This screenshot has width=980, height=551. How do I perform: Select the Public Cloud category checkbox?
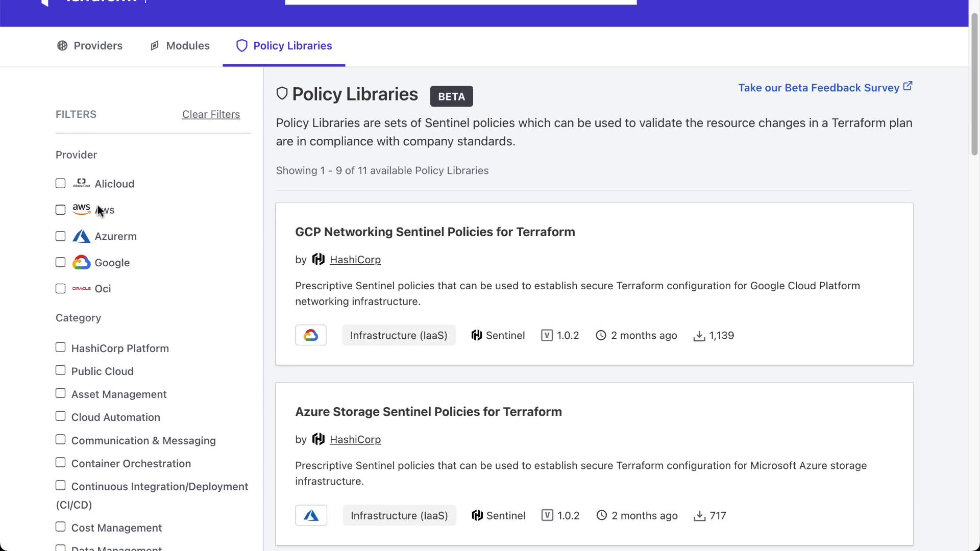(61, 370)
